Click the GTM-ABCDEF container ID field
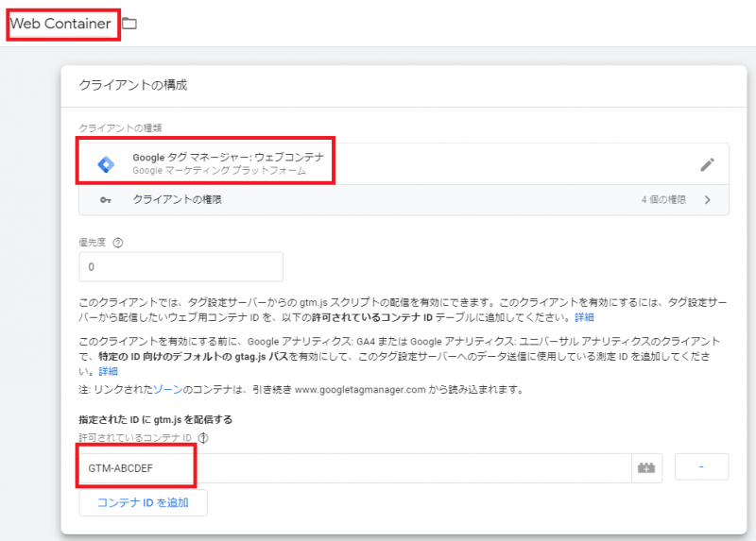The image size is (756, 541). pos(355,467)
